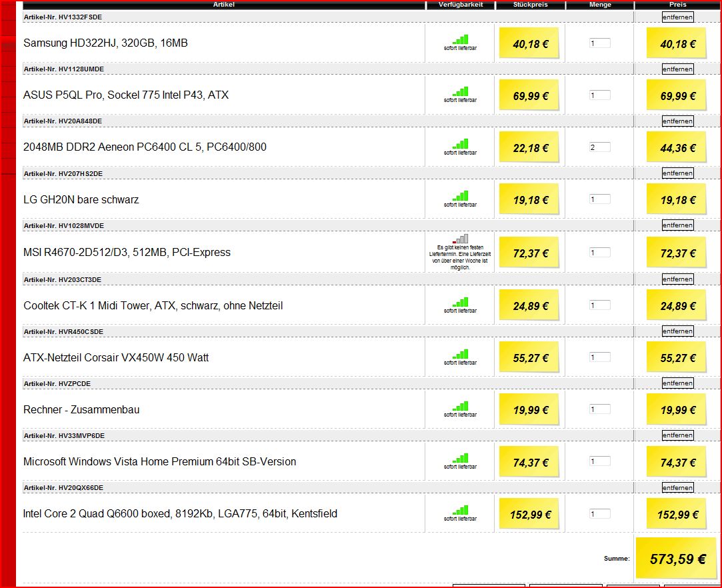The height and width of the screenshot is (588, 722).
Task: Click MSI delivery notice text about Liefertermin
Action: [460, 257]
